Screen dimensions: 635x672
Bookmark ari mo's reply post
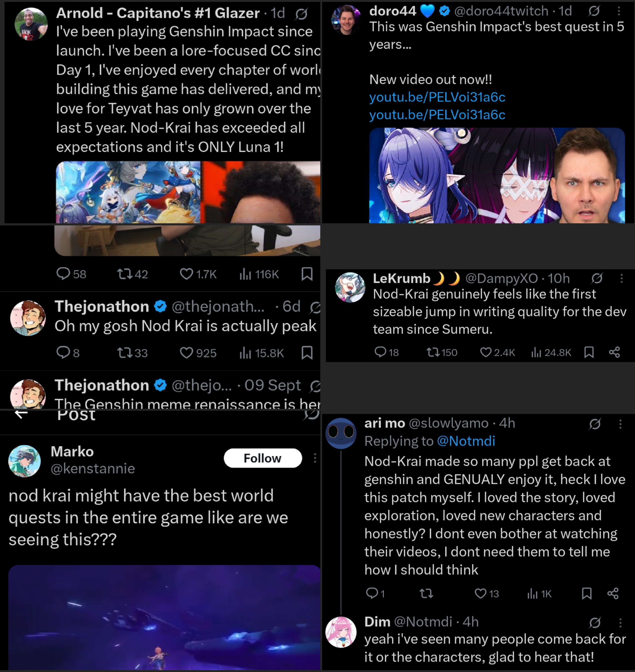point(586,593)
